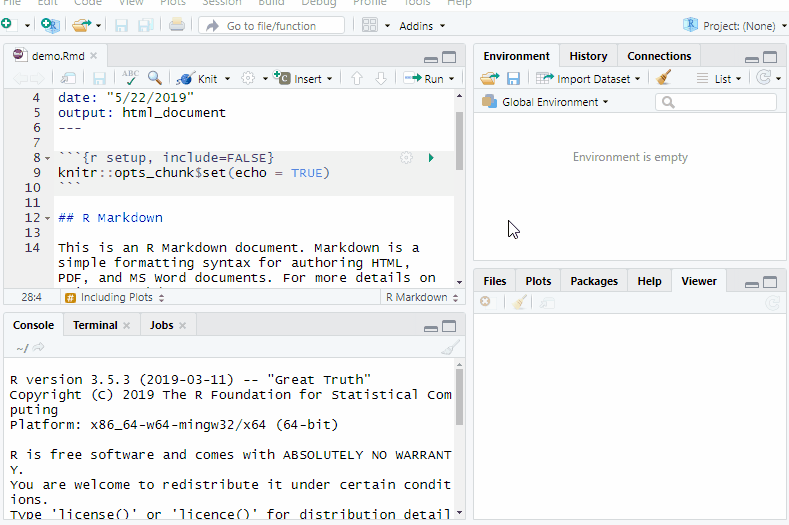Collapse the R Markdown section fold arrow
This screenshot has height=525, width=789.
(x=48, y=218)
